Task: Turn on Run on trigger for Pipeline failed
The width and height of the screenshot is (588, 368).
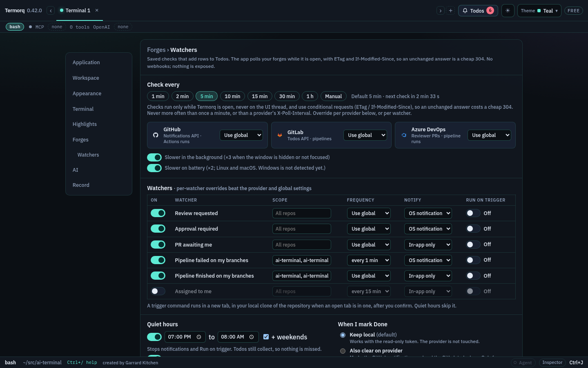Action: pyautogui.click(x=473, y=260)
